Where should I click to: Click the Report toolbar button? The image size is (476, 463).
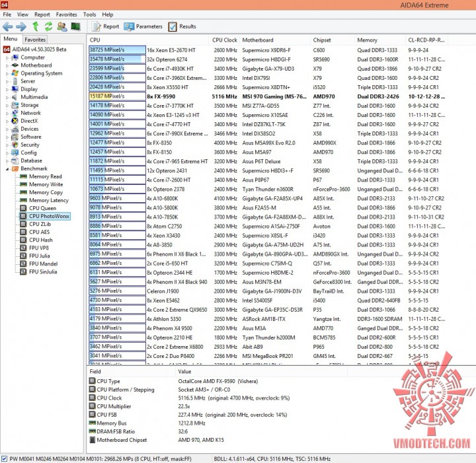[x=105, y=26]
